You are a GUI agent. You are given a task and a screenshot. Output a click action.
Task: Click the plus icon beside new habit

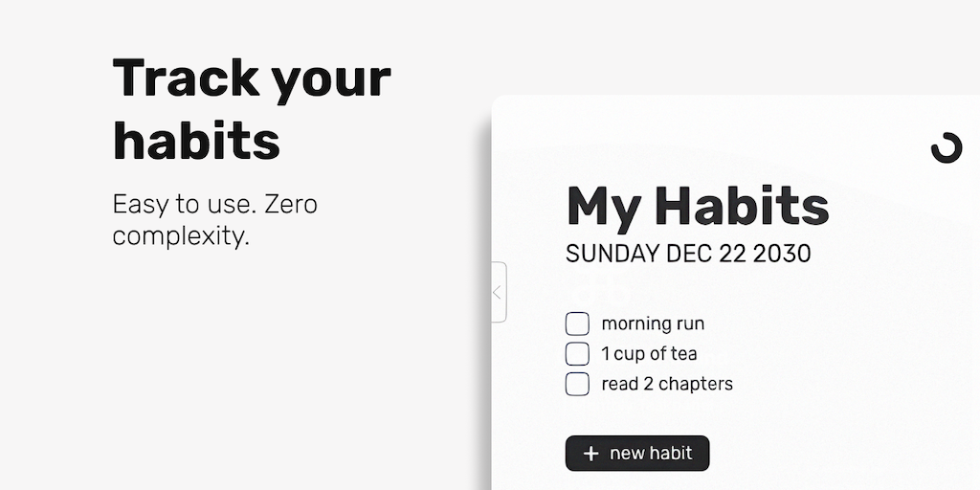click(590, 454)
